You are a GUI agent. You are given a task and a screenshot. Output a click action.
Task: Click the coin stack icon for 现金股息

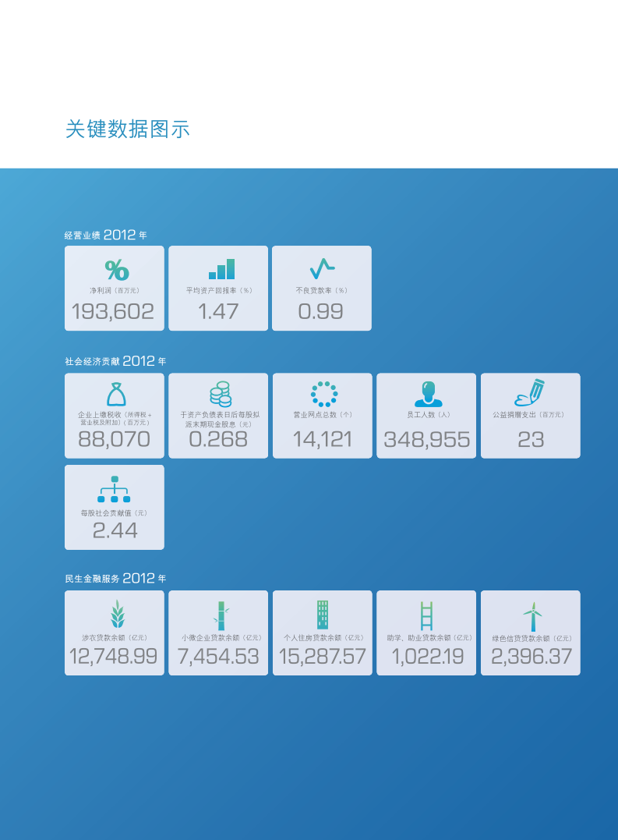(x=221, y=395)
